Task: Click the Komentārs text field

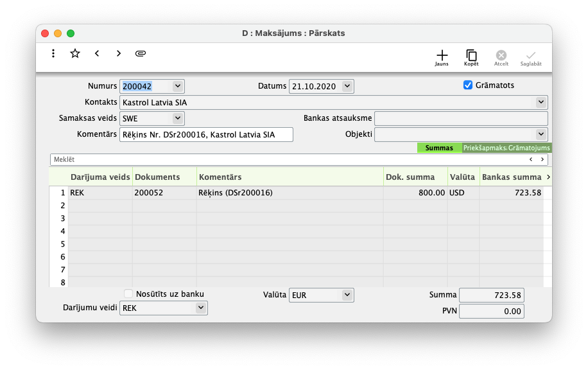Action: 206,135
